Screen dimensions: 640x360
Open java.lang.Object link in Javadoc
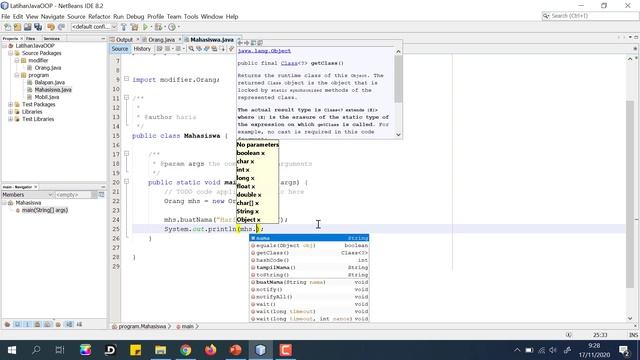tap(264, 51)
